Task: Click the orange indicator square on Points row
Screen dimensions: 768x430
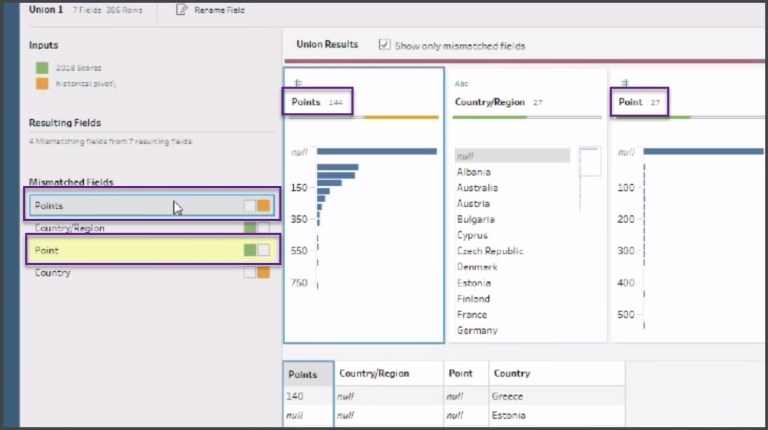Action: coord(264,205)
